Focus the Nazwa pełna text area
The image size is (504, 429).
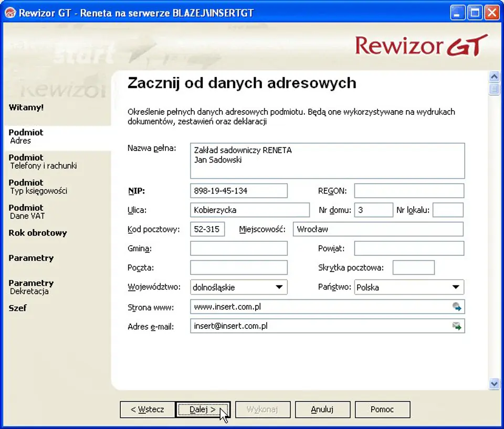pos(328,160)
